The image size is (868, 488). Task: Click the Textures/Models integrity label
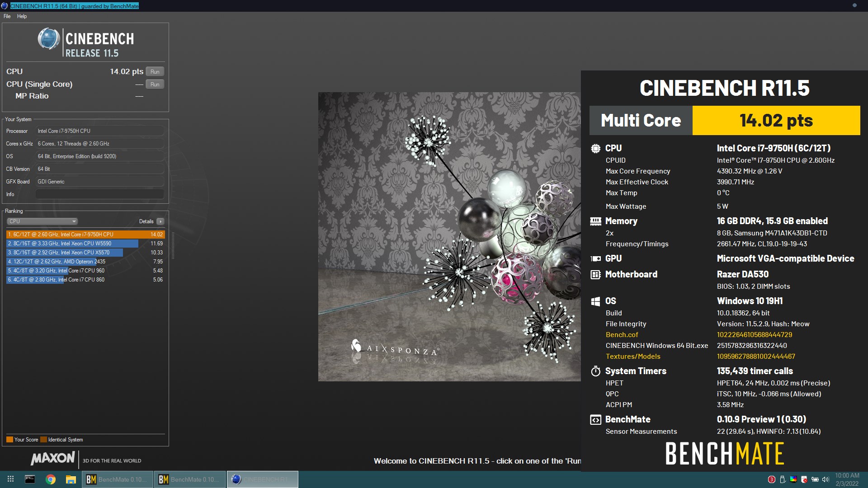[633, 357]
